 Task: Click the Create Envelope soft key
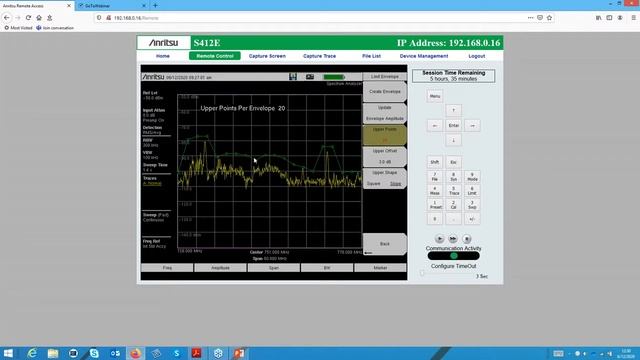tap(384, 91)
